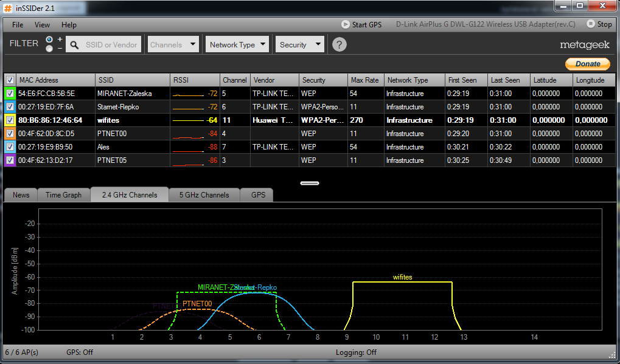Switch to the 2.4 GHz Channels tab
The height and width of the screenshot is (364, 620).
click(130, 194)
